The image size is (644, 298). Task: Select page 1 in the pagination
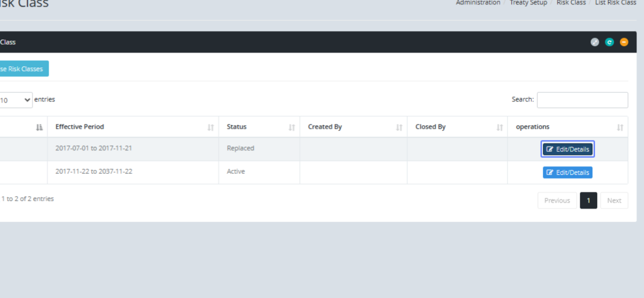[588, 200]
